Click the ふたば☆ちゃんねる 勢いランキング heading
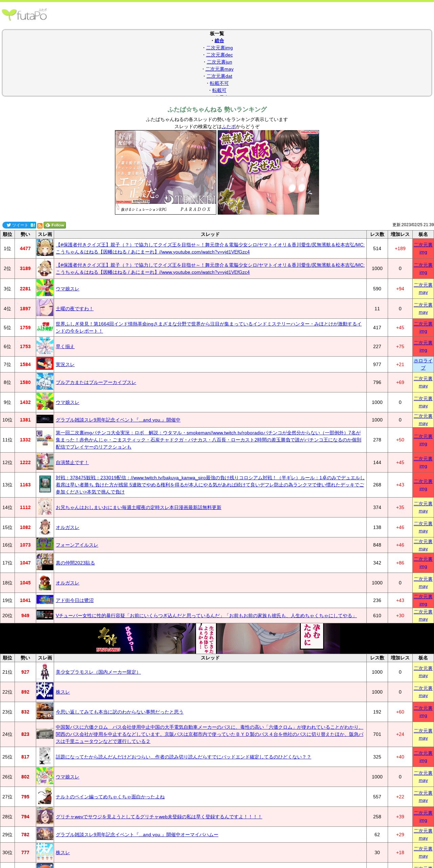434x868 pixels. (x=217, y=110)
